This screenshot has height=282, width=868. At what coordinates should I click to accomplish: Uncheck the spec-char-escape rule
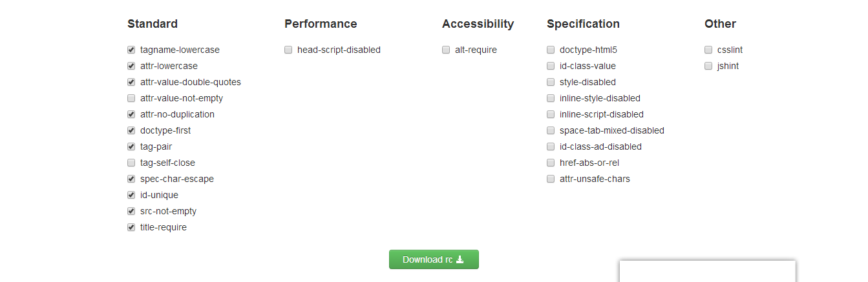(x=131, y=179)
